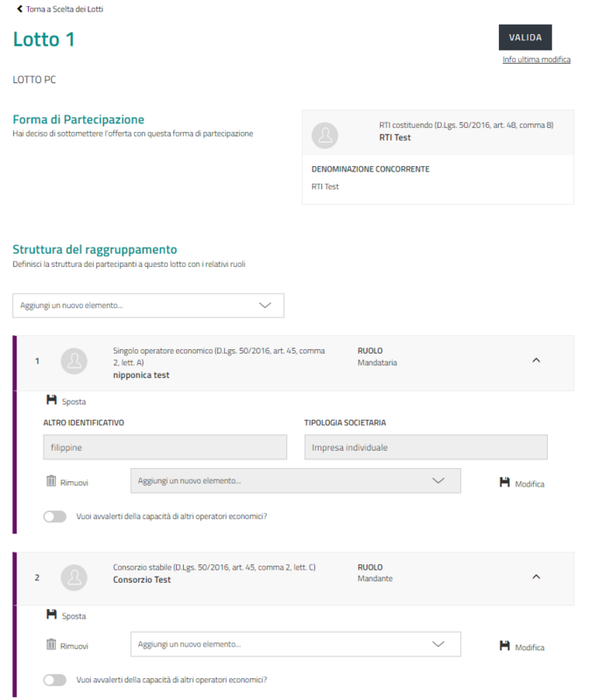Click the 'Altro identificativo' field with filippine

point(165,447)
